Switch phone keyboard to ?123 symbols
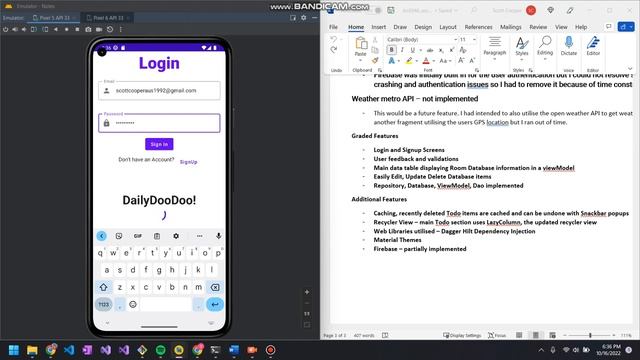 tap(104, 304)
